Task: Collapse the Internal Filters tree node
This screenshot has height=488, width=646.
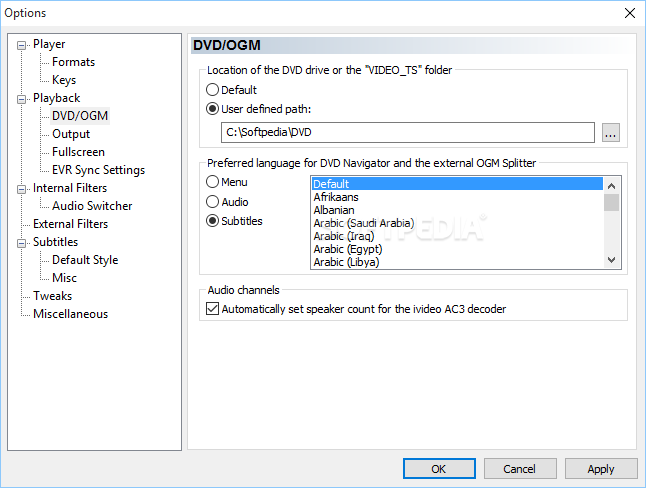Action: (x=21, y=189)
